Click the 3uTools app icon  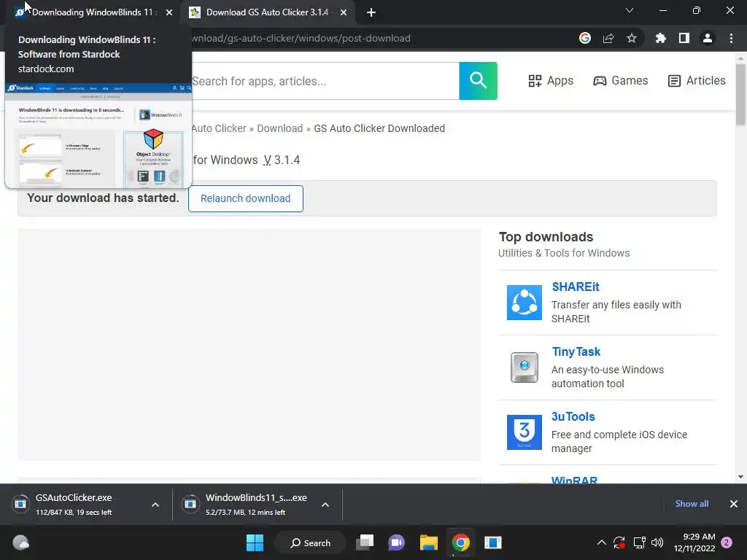click(524, 432)
